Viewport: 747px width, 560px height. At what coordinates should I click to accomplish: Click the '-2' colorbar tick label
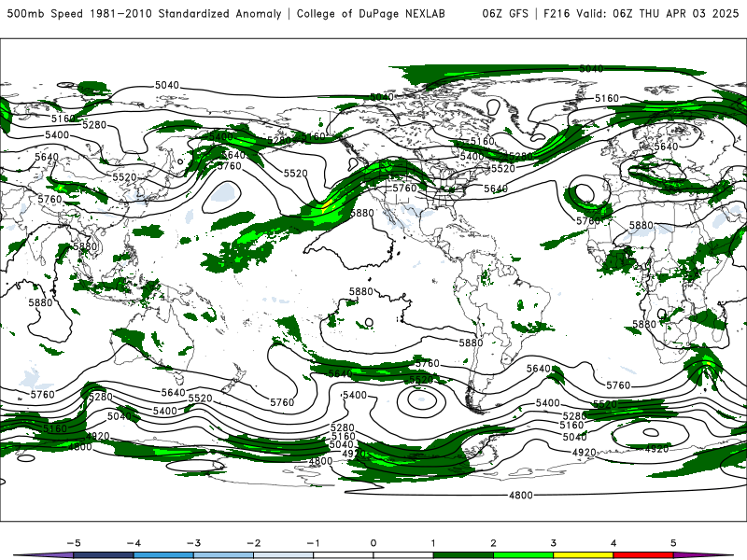253,543
